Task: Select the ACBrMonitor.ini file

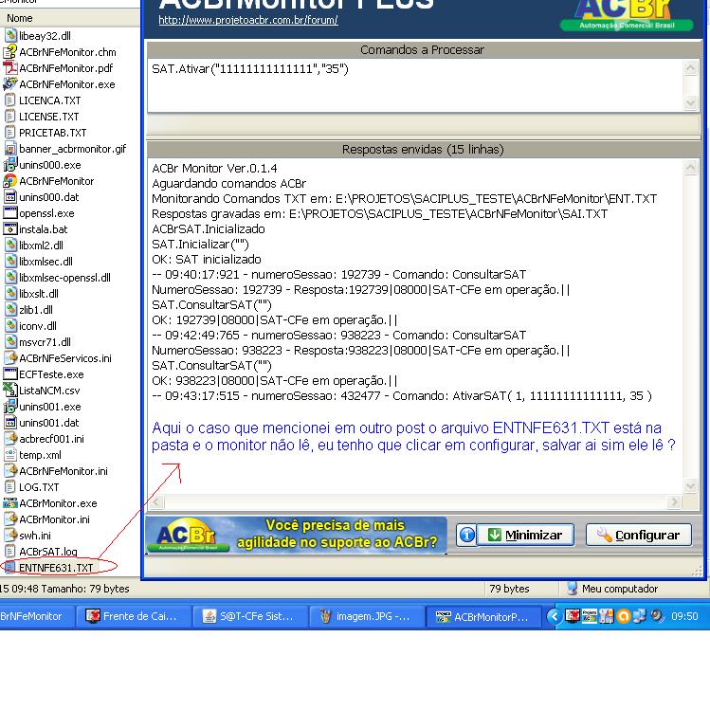Action: click(54, 519)
